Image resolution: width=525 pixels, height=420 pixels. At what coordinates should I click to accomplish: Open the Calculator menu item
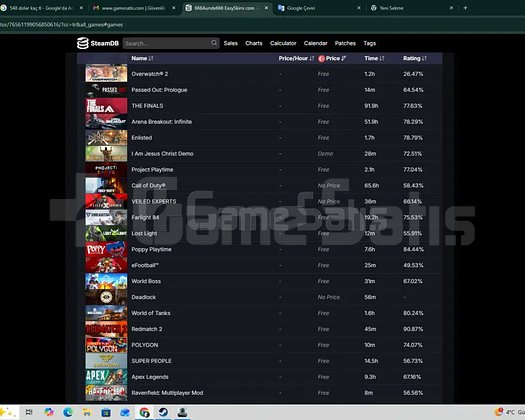(283, 43)
